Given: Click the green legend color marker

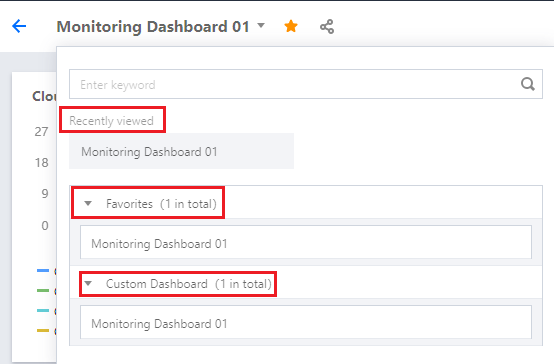Looking at the screenshot, I should (43, 290).
